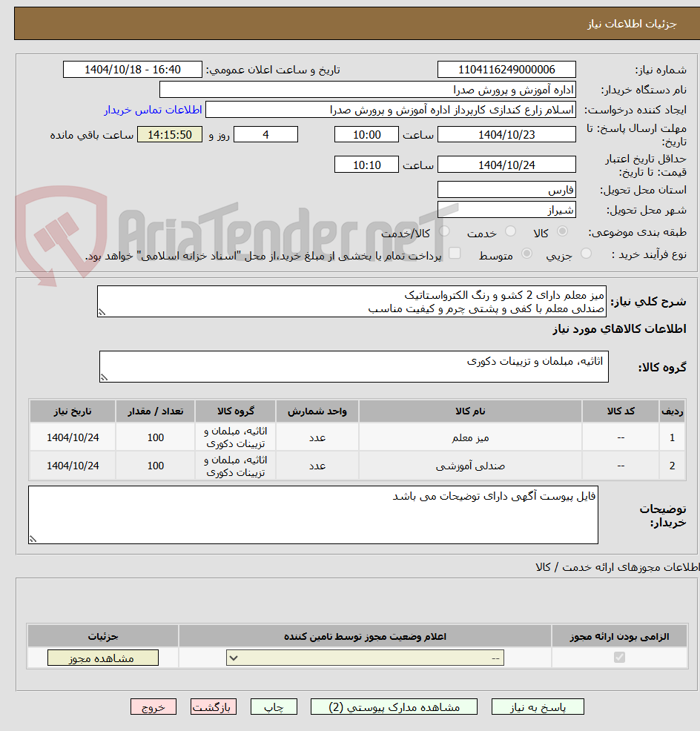Click the delivery city field شیراز
The image size is (700, 731).
pos(506,210)
